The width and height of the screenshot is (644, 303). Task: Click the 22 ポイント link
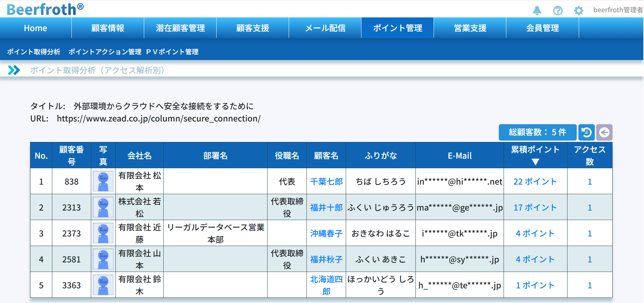click(x=535, y=182)
